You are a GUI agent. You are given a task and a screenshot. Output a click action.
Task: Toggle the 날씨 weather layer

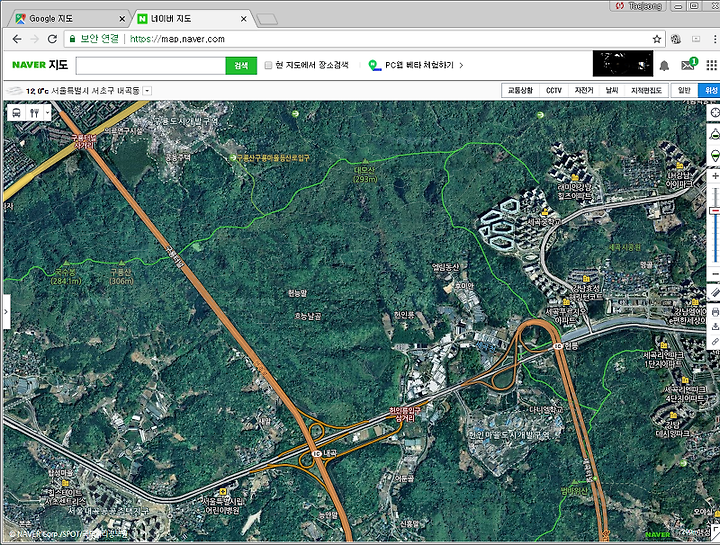click(612, 90)
